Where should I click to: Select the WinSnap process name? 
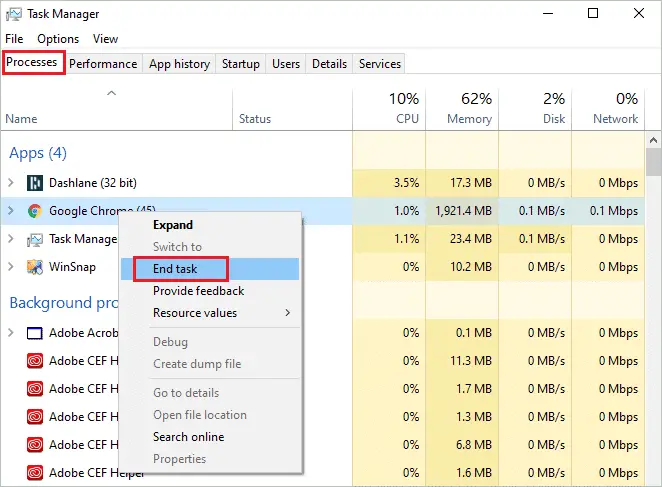72,267
